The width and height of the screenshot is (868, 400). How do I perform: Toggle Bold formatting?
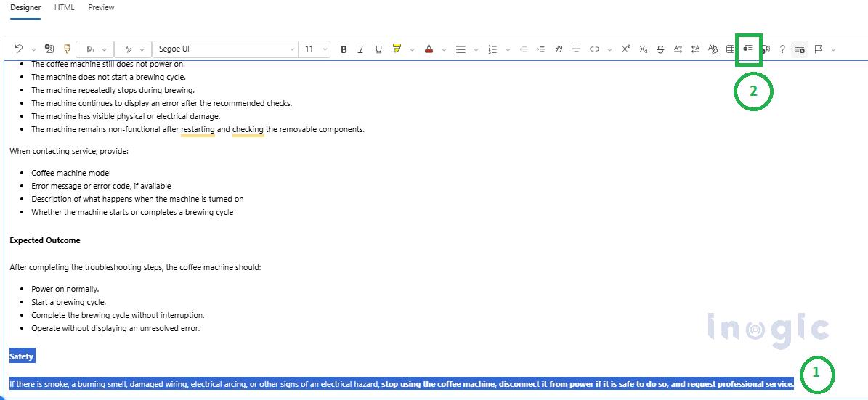tap(344, 49)
